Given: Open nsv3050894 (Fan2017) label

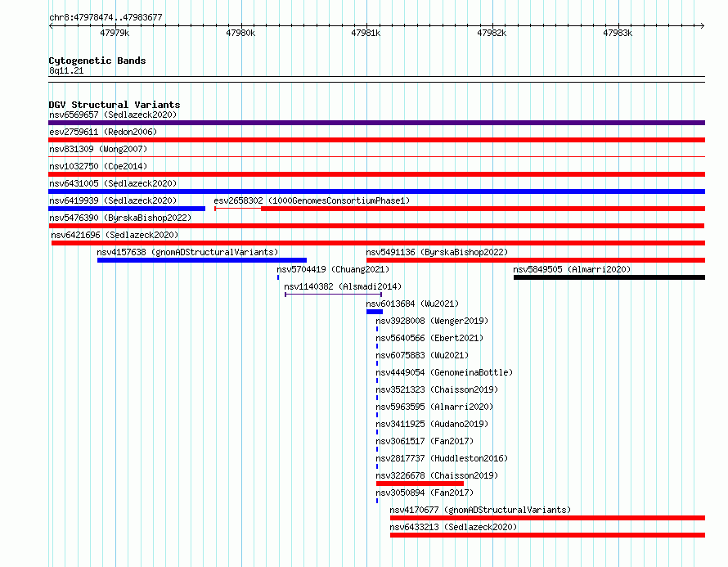Looking at the screenshot, I should coord(425,493).
